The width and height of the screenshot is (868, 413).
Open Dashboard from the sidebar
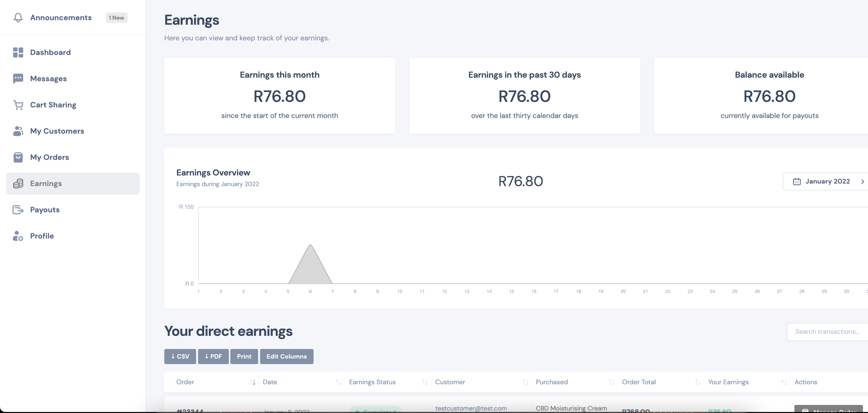[x=73, y=52]
